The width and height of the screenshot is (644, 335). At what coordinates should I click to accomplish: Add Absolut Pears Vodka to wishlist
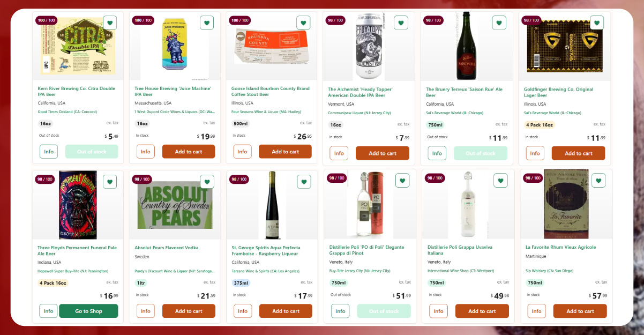(x=207, y=182)
